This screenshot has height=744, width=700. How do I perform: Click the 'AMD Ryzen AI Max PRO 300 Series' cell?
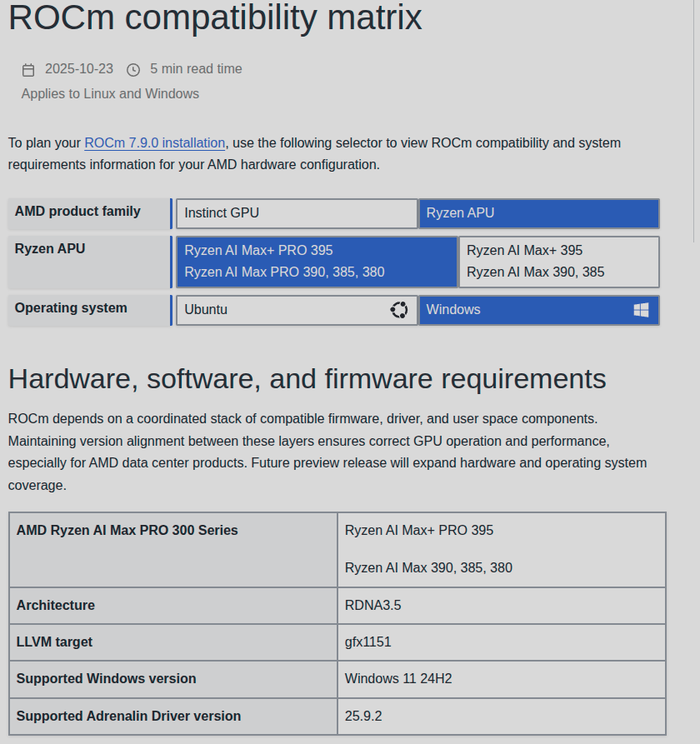173,549
